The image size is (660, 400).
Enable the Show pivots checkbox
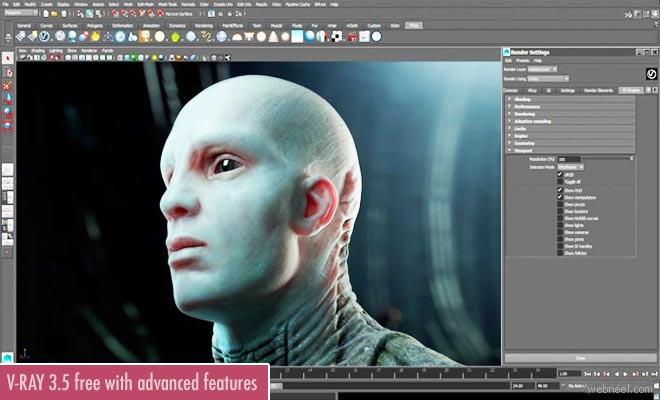tap(560, 204)
